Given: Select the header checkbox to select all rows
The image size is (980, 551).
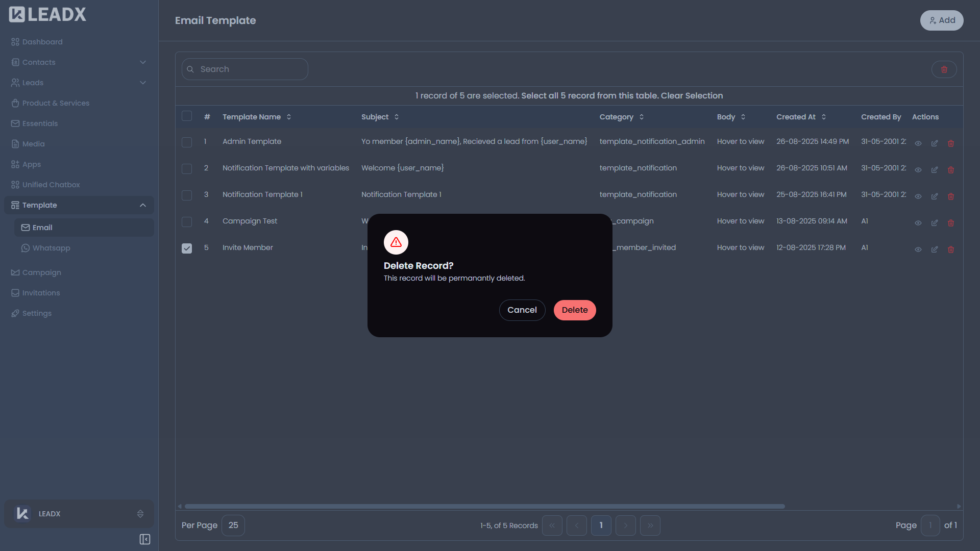Looking at the screenshot, I should [x=187, y=116].
